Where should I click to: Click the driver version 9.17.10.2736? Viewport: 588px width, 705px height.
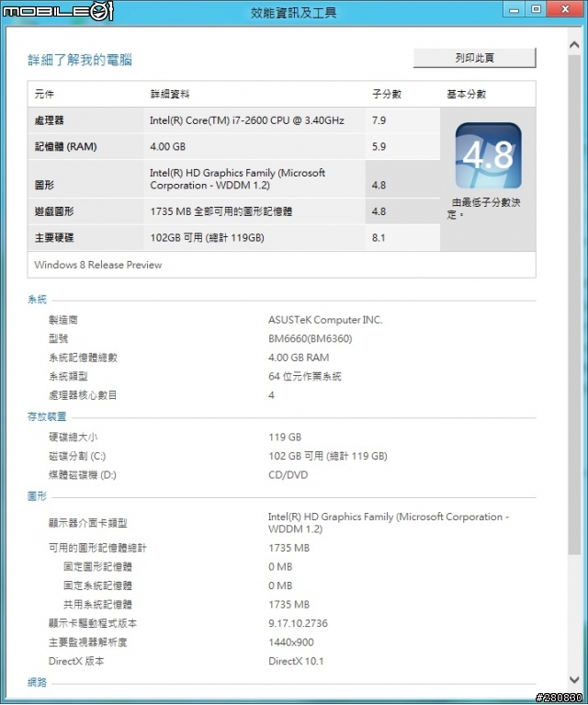(298, 623)
